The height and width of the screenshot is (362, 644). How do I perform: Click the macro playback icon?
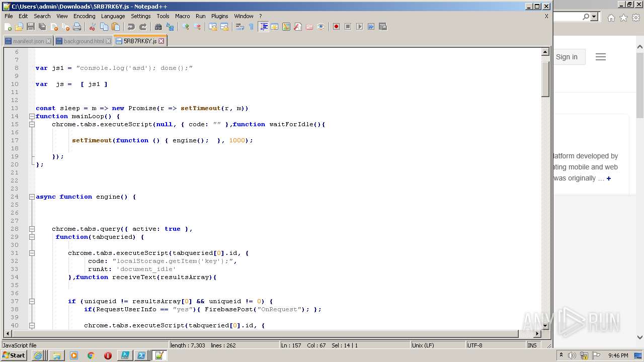[359, 27]
